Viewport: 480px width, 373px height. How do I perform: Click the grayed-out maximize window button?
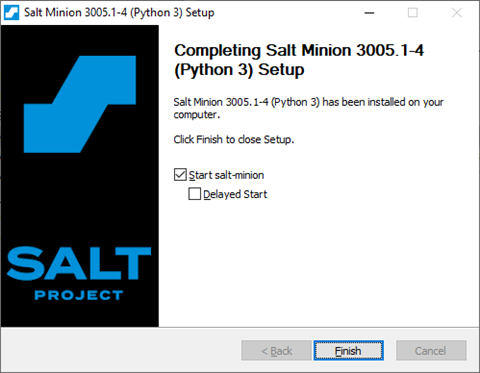coord(413,13)
